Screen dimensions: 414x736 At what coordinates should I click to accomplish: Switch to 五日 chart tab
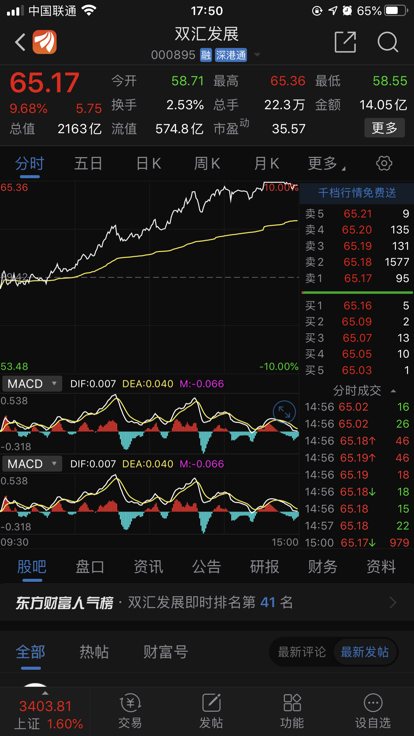tap(88, 164)
